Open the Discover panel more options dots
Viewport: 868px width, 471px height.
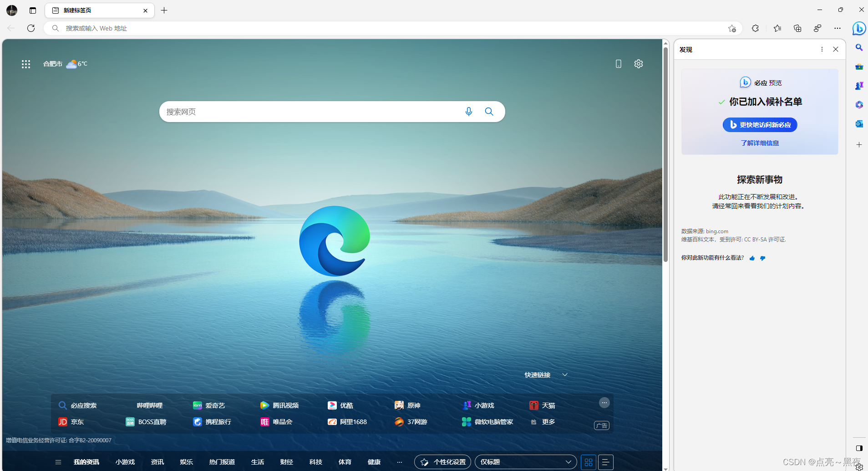pos(822,49)
